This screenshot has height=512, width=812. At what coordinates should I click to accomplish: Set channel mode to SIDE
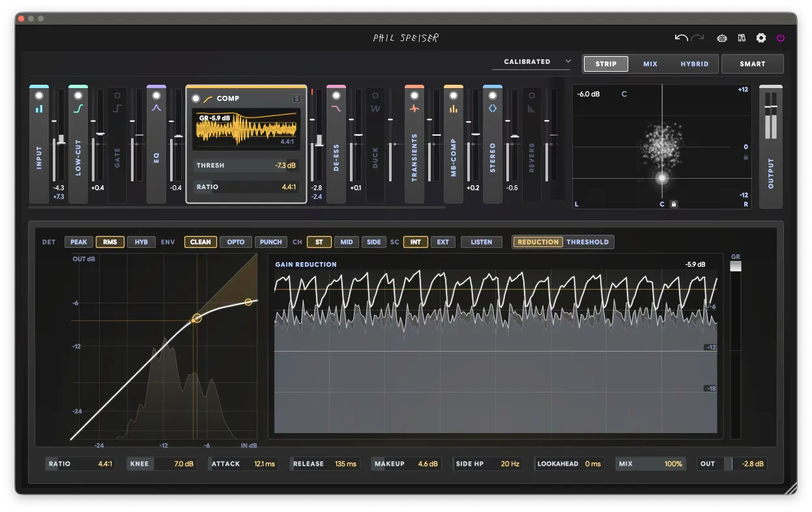pos(374,242)
